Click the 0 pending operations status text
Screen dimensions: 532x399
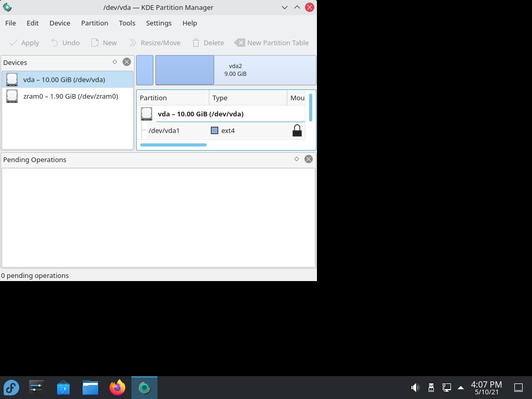(x=35, y=275)
